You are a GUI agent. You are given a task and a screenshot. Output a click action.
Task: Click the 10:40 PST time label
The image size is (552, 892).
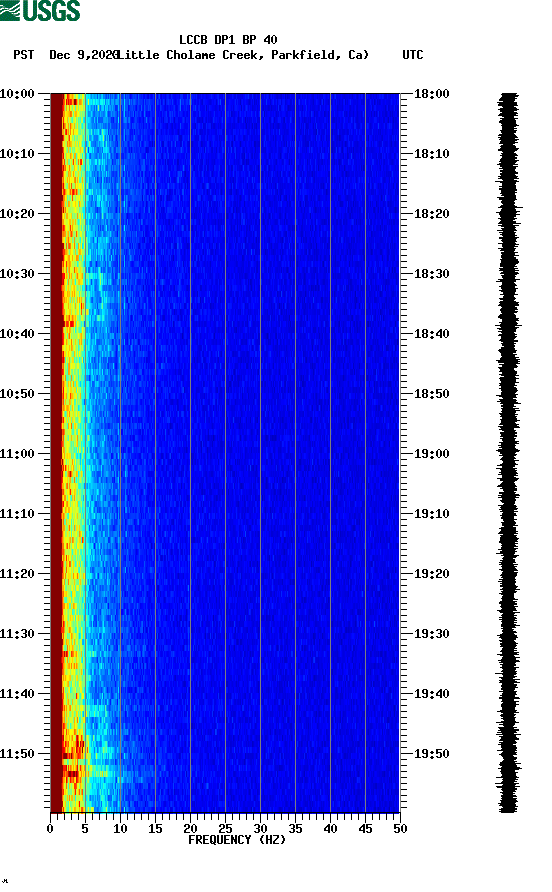[x=17, y=333]
